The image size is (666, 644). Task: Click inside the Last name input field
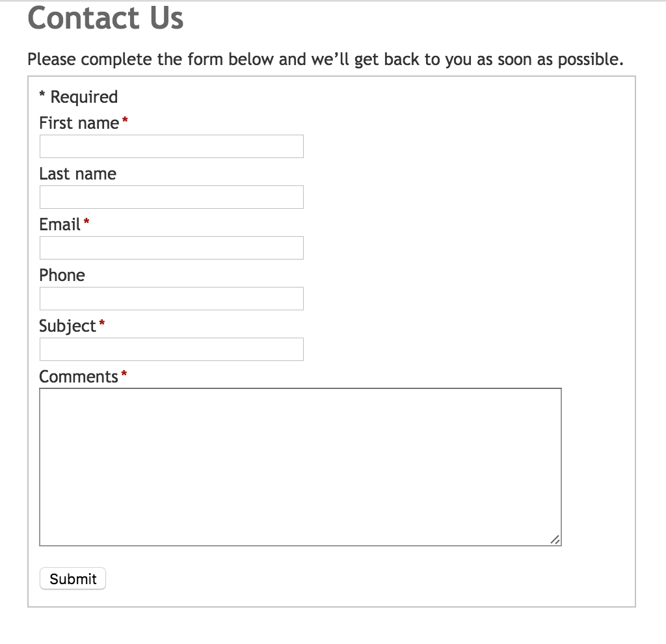171,196
